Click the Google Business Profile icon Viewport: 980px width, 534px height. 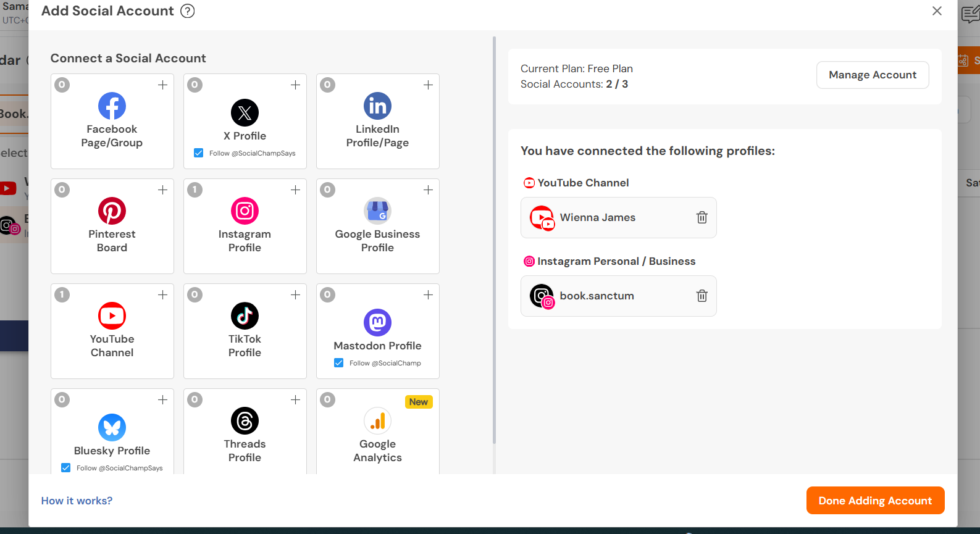click(377, 211)
